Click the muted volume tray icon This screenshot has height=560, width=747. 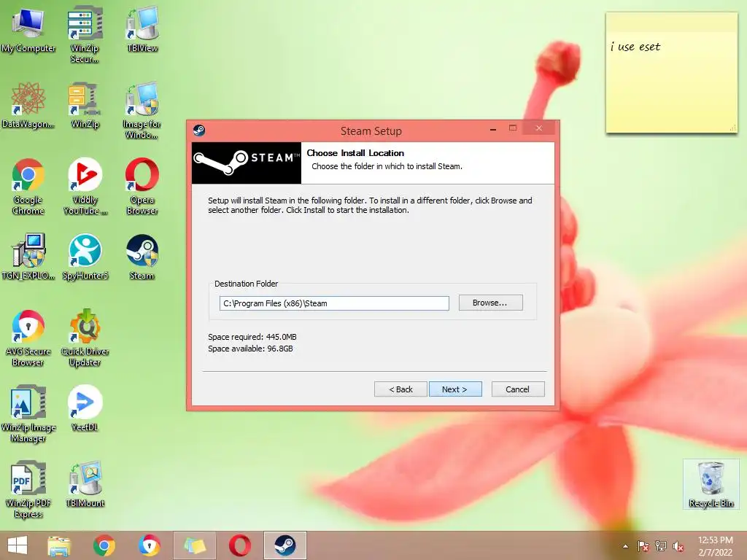678,546
